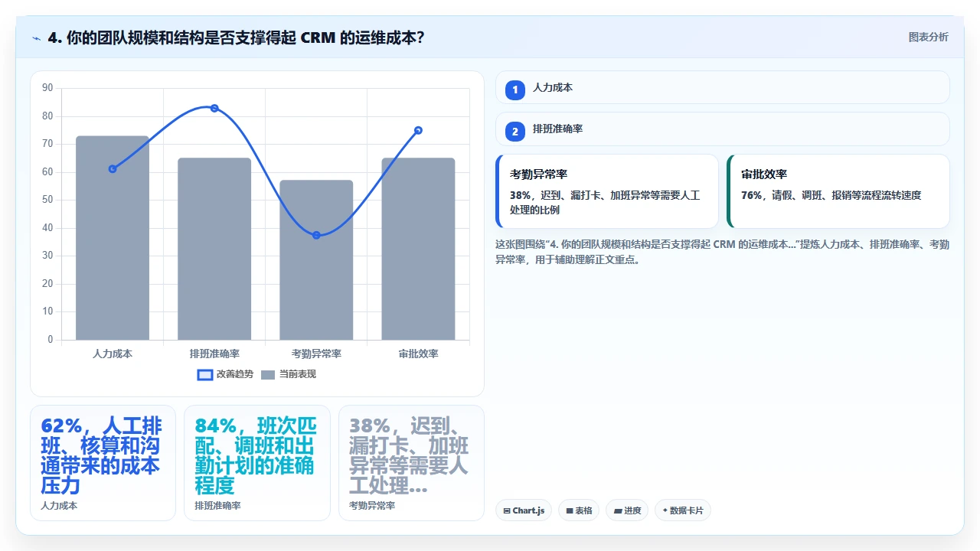Screen dimensions: 980x551
Task: Open the 38% 考勤异常率 data card
Action: [411, 463]
